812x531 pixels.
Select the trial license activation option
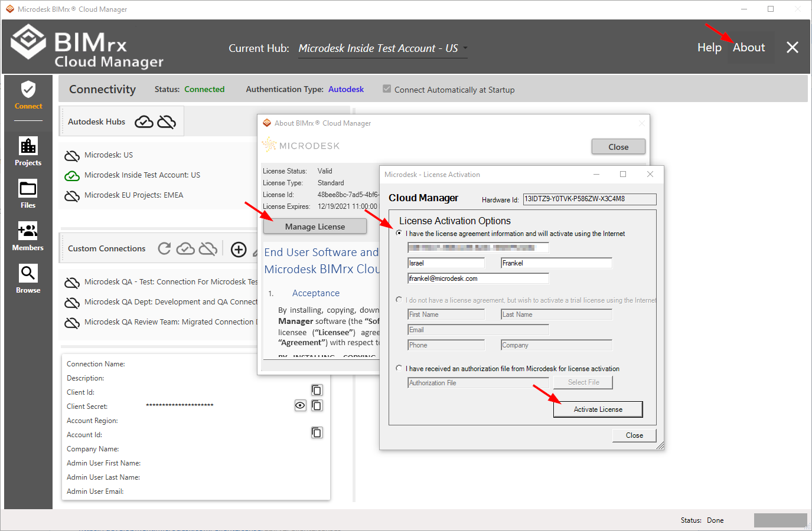(399, 300)
